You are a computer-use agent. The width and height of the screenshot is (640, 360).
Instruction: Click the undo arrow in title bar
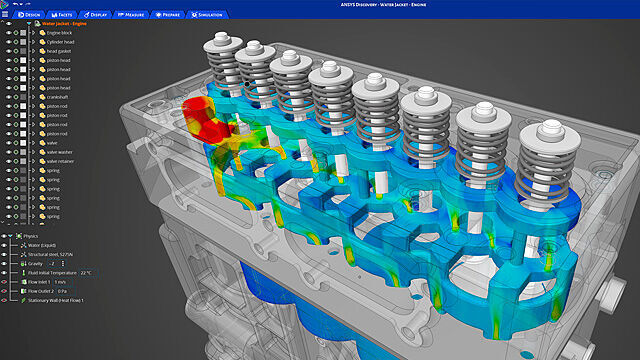[16, 4]
